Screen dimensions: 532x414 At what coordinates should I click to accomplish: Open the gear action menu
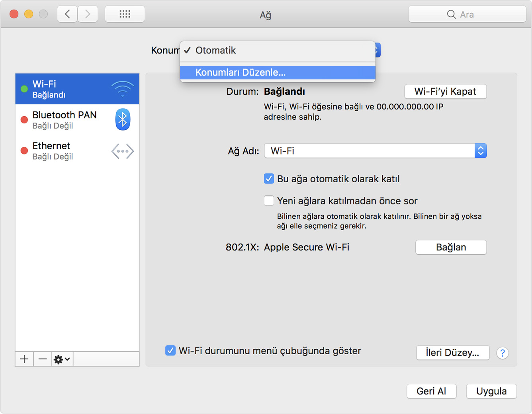pos(62,359)
